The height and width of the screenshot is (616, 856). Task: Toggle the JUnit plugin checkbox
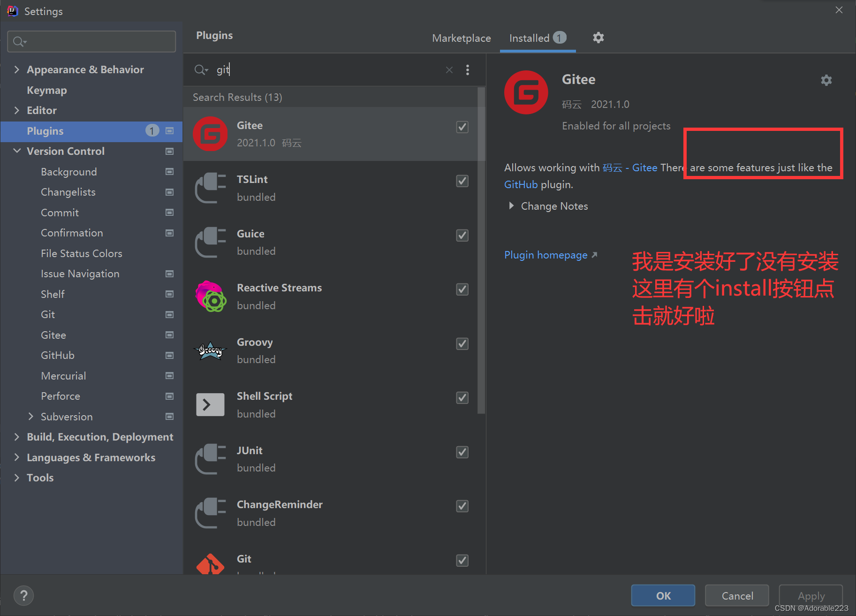coord(462,452)
